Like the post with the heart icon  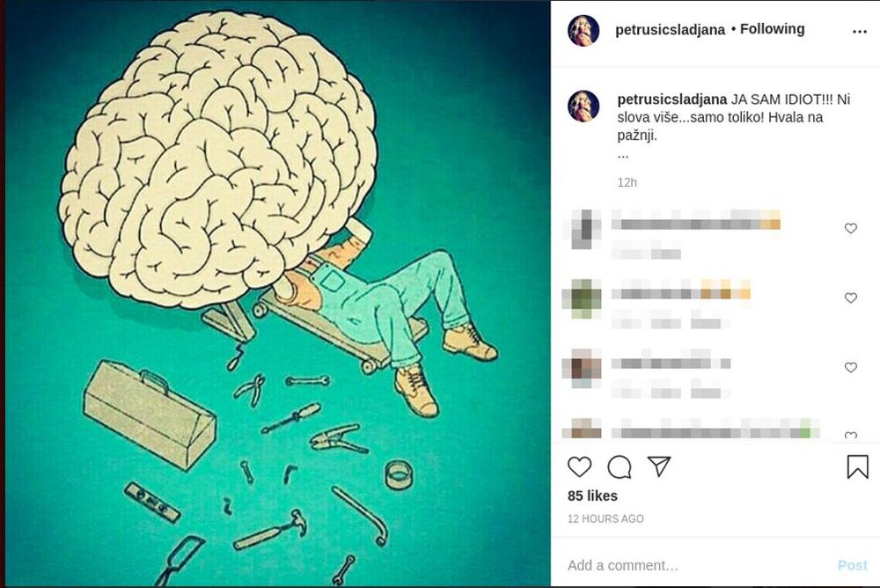(579, 467)
